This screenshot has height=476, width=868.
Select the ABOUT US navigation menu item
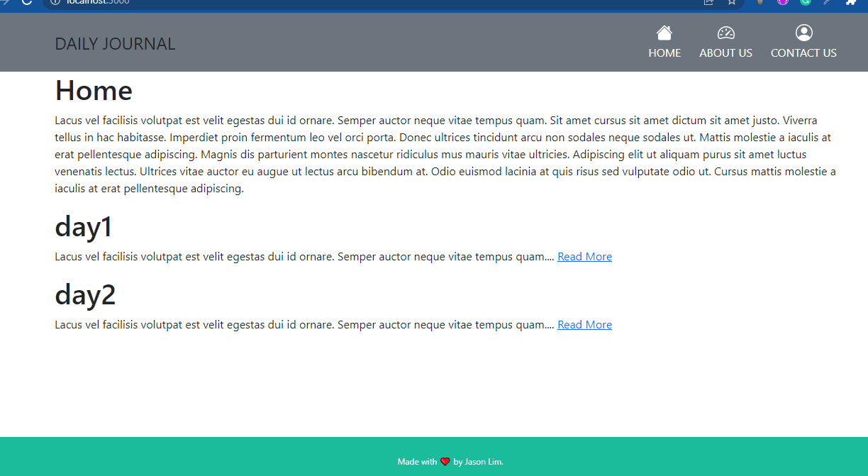click(x=725, y=52)
